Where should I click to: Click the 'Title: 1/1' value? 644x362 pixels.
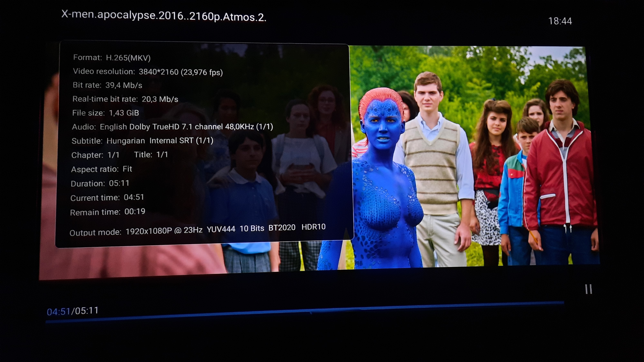coord(151,155)
